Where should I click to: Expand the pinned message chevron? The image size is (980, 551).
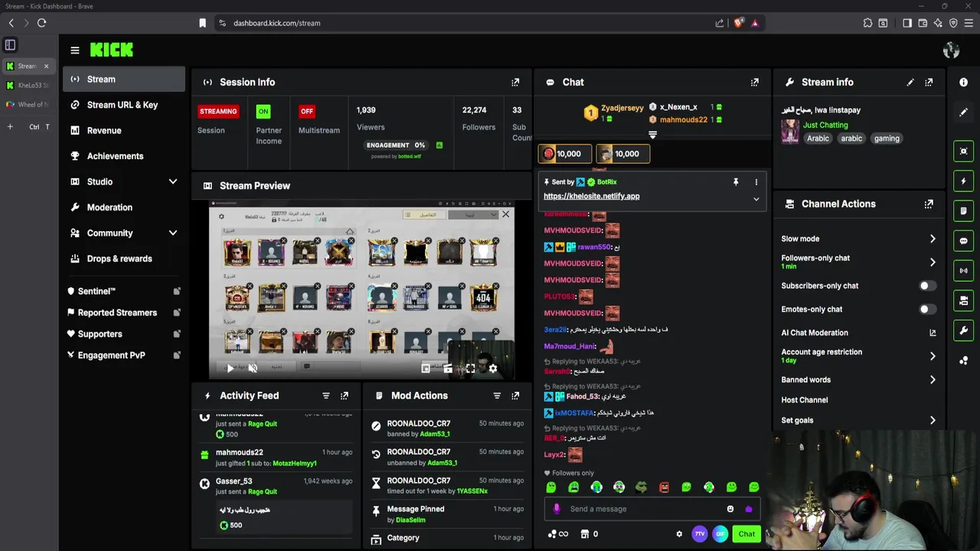coord(756,199)
